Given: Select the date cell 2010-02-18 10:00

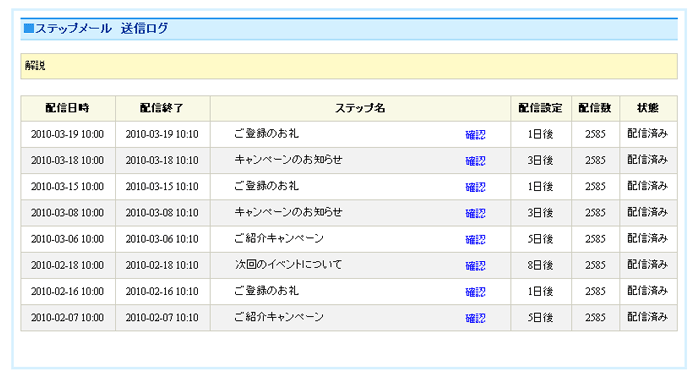Looking at the screenshot, I should click(x=67, y=265).
